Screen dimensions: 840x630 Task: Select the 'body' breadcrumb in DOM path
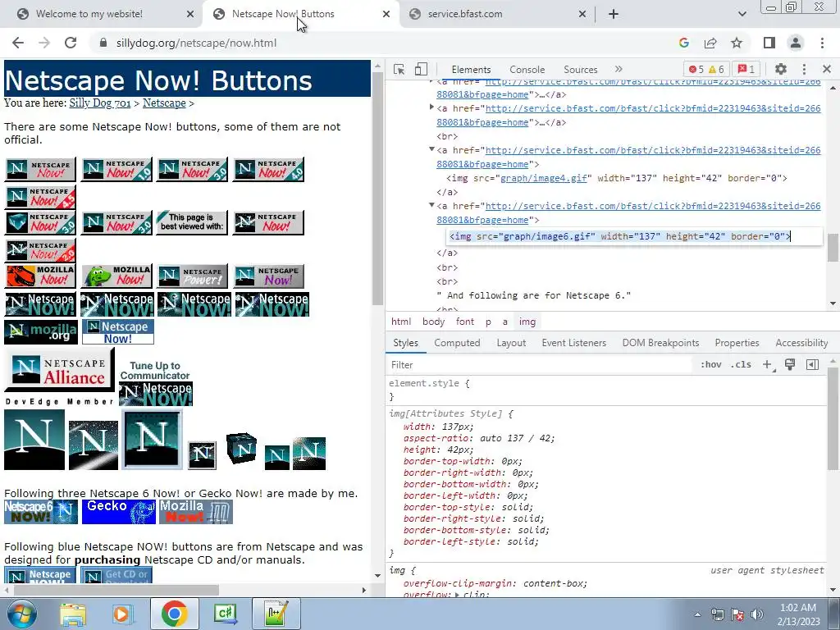433,322
